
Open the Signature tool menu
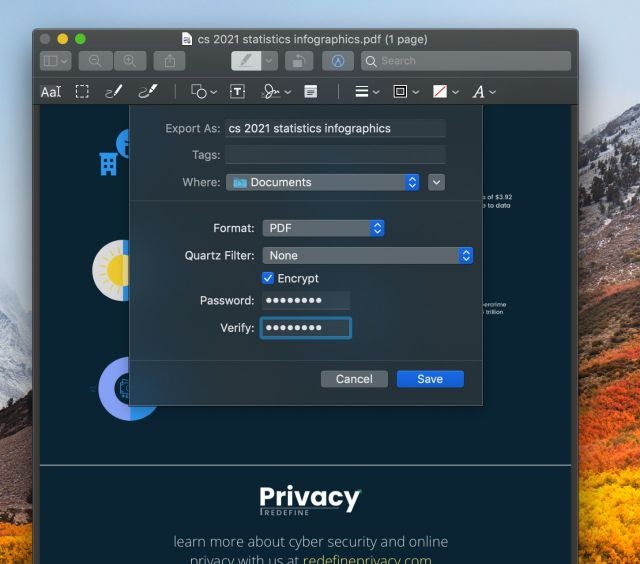click(x=275, y=92)
